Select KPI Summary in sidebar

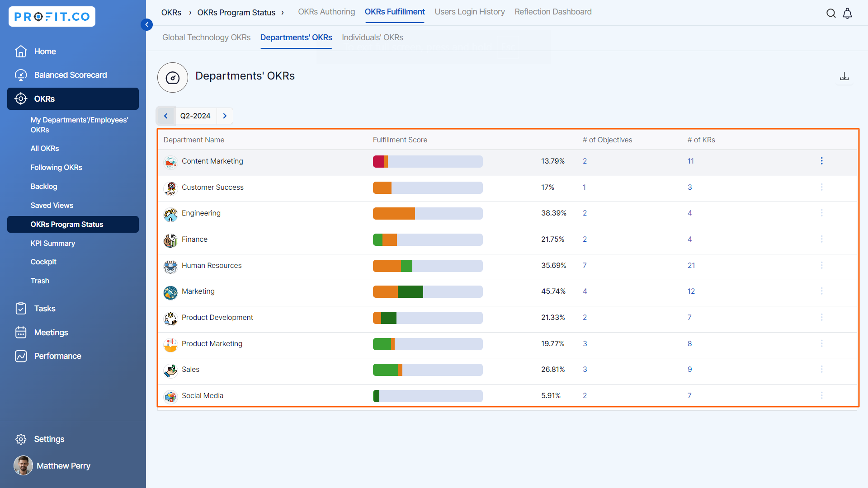53,243
